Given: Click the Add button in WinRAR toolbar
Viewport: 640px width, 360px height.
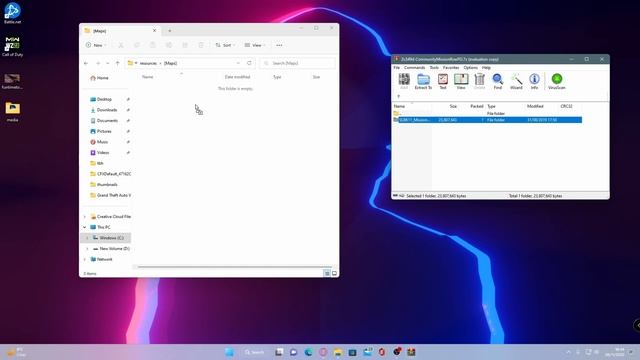Looking at the screenshot, I should [x=404, y=81].
